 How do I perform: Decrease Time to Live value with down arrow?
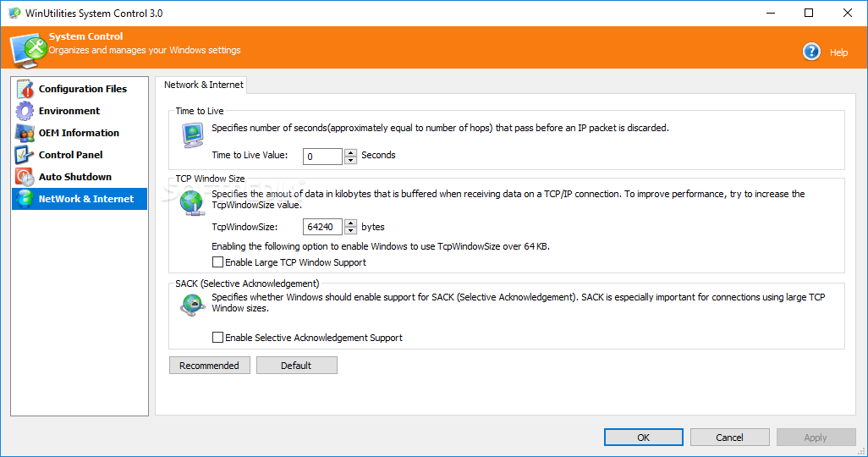350,161
